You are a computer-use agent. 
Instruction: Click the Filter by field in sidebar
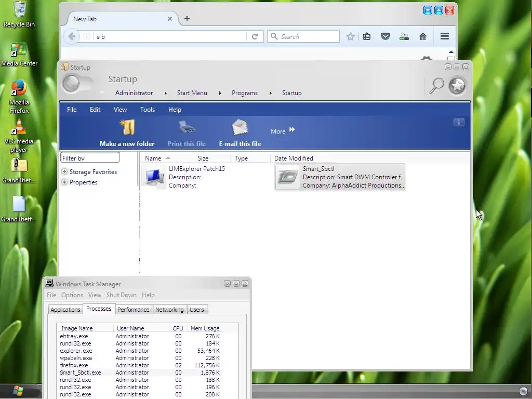click(x=90, y=158)
